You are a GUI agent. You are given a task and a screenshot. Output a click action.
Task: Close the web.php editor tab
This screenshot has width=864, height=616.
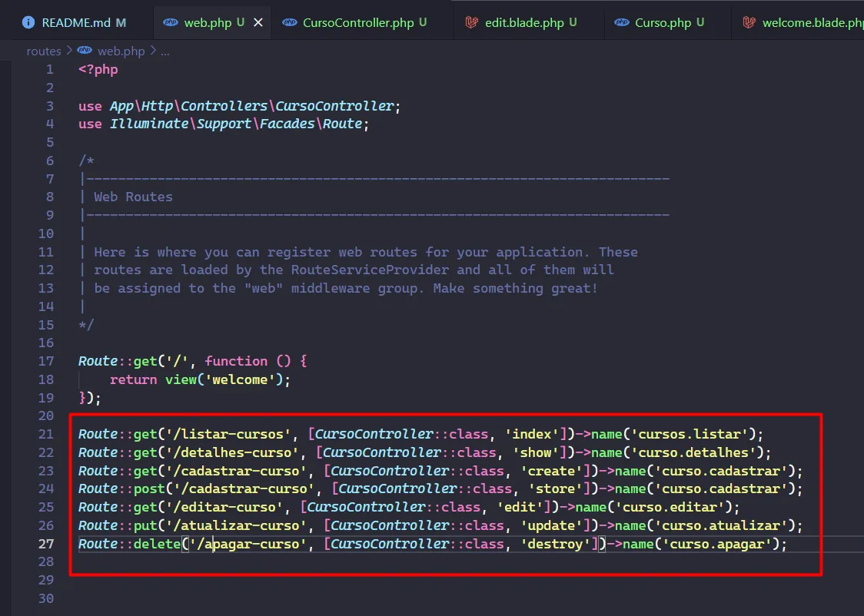pos(258,23)
